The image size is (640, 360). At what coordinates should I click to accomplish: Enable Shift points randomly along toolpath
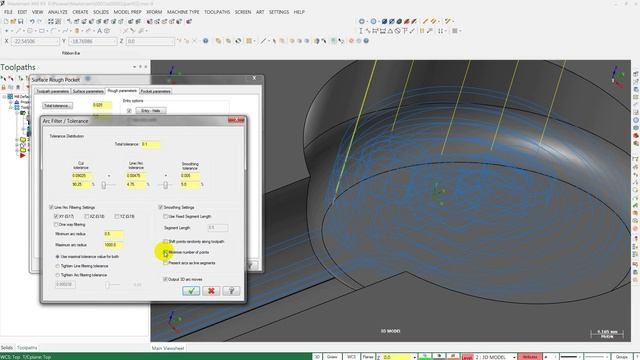point(165,242)
